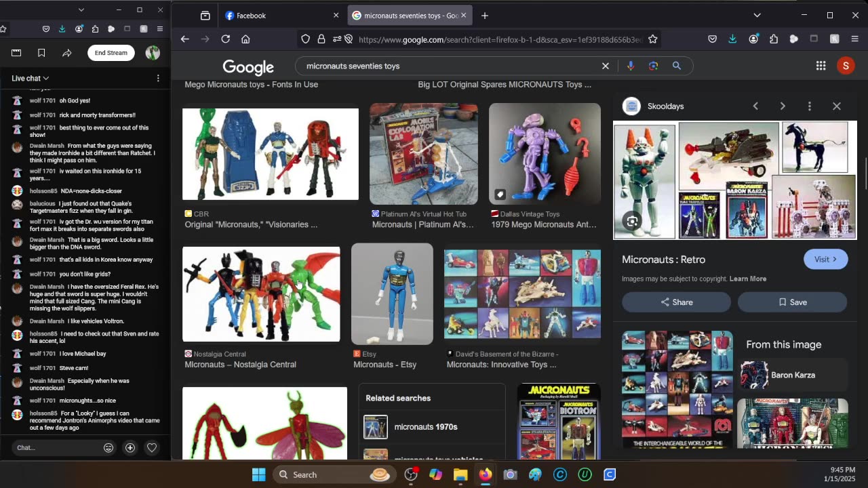Click the live chat message input
Viewport: 868px width, 488px height.
56,447
